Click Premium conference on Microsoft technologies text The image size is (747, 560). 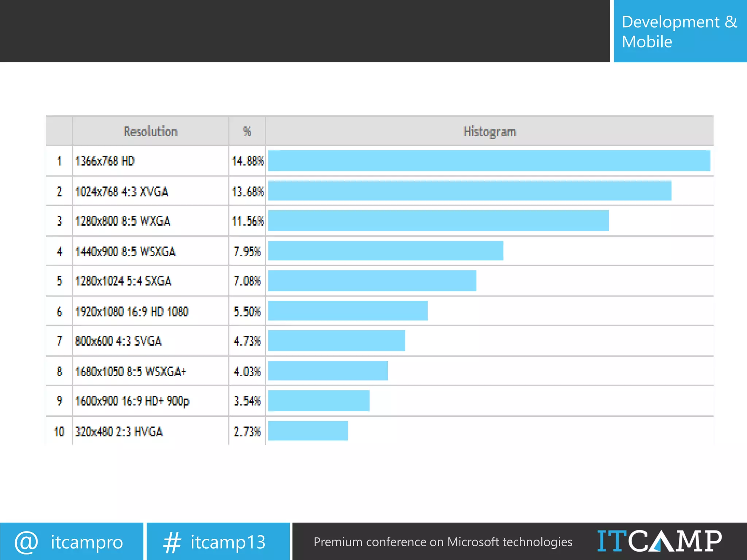click(443, 542)
